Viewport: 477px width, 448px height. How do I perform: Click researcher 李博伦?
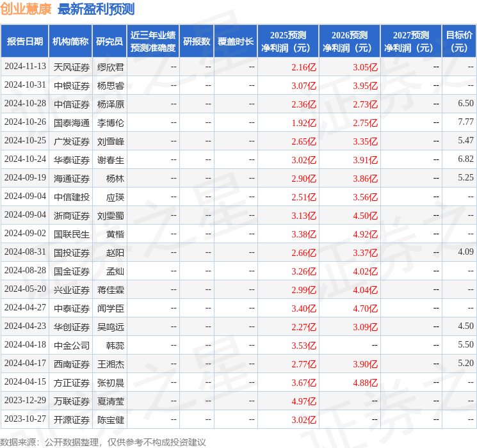click(110, 123)
